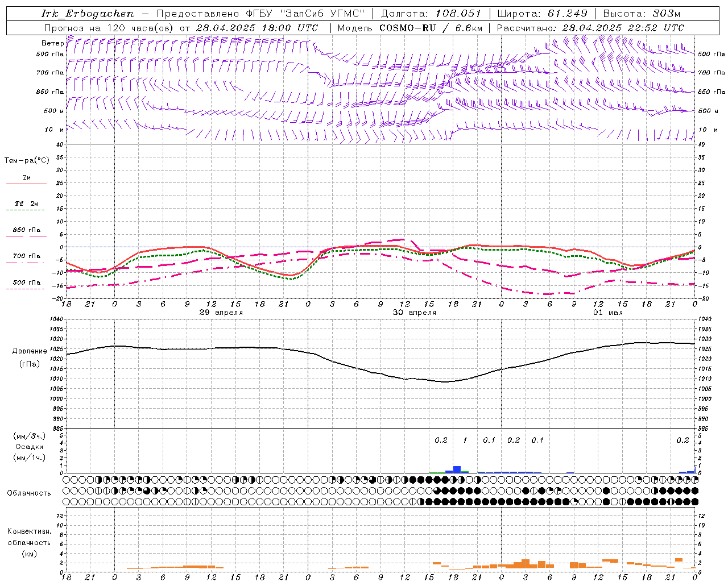Click the Ветер panel label
The width and height of the screenshot is (728, 582).
click(52, 43)
